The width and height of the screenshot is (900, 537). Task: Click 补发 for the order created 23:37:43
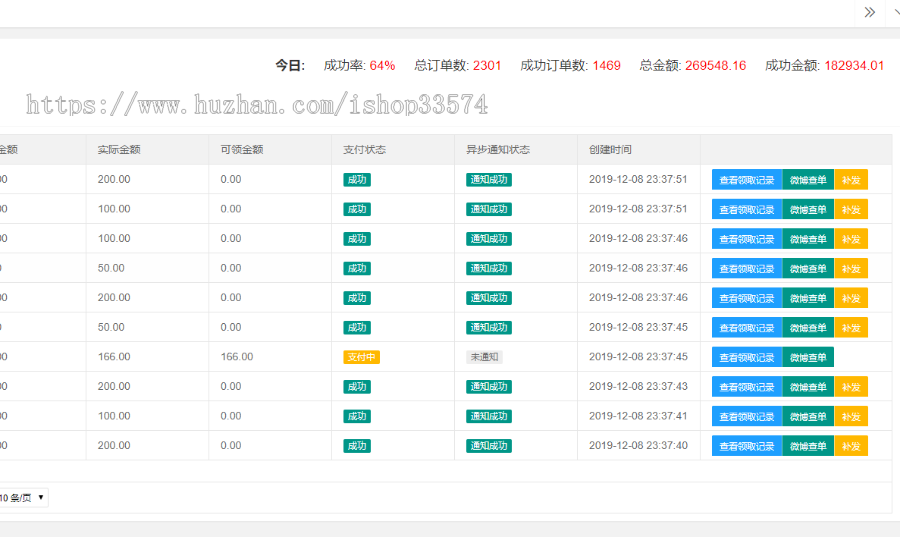[851, 387]
